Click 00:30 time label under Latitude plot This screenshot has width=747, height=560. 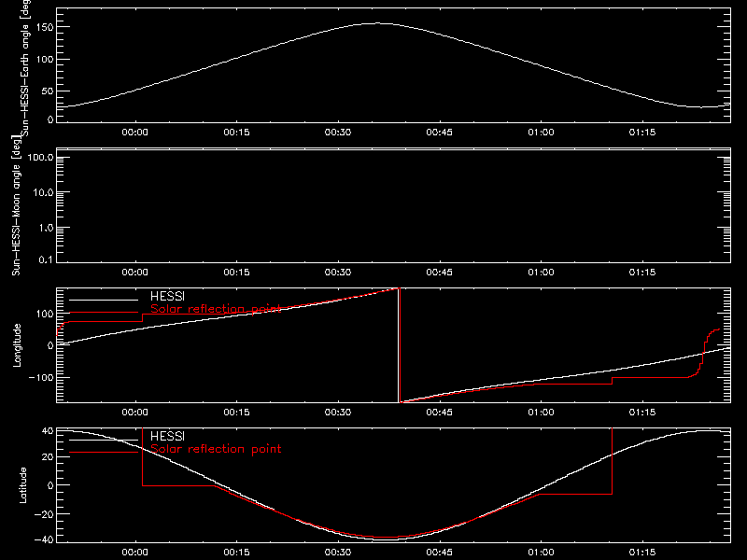pos(338,553)
